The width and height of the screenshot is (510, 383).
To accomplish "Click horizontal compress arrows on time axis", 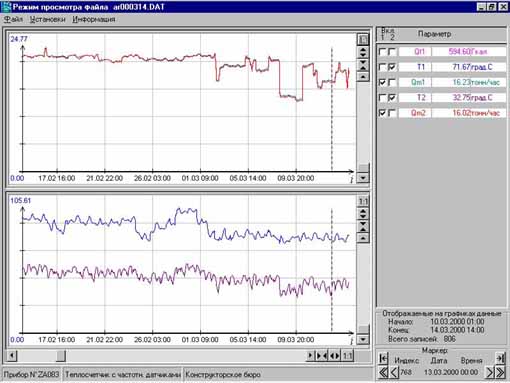I will coord(322,356).
